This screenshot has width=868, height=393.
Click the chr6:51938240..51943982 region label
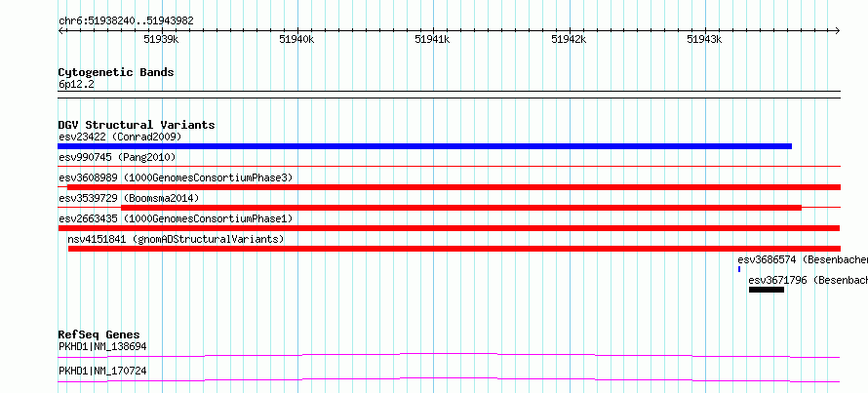point(126,21)
